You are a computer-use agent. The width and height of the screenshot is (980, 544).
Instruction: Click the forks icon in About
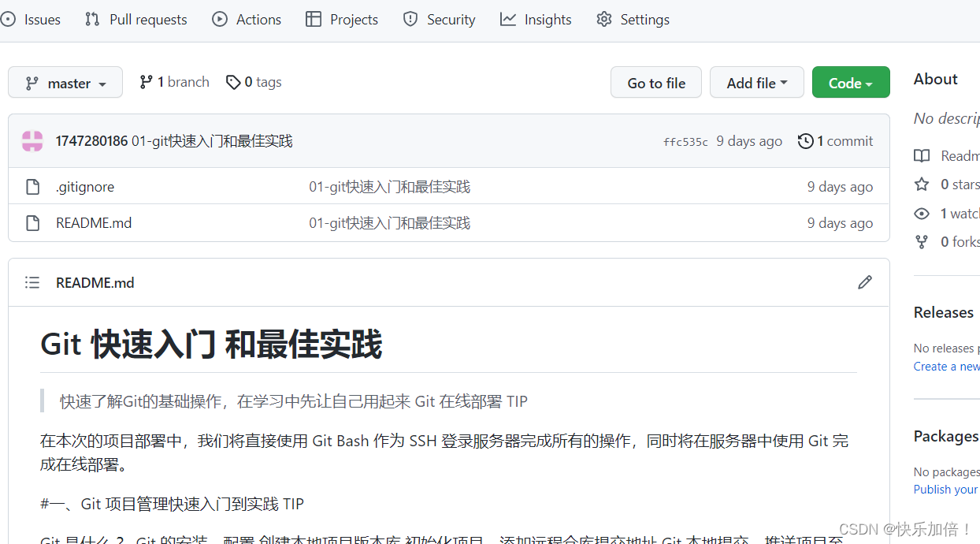point(922,242)
